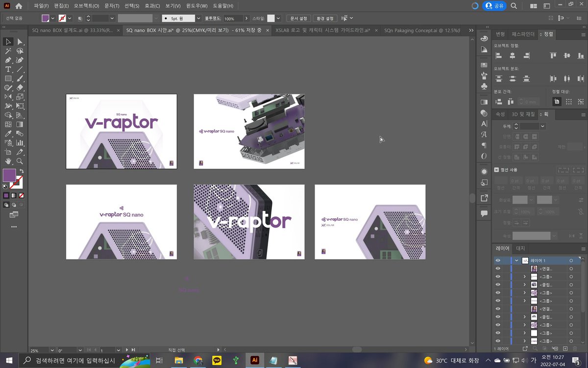Select the Pen tool
The width and height of the screenshot is (588, 368).
[8, 60]
